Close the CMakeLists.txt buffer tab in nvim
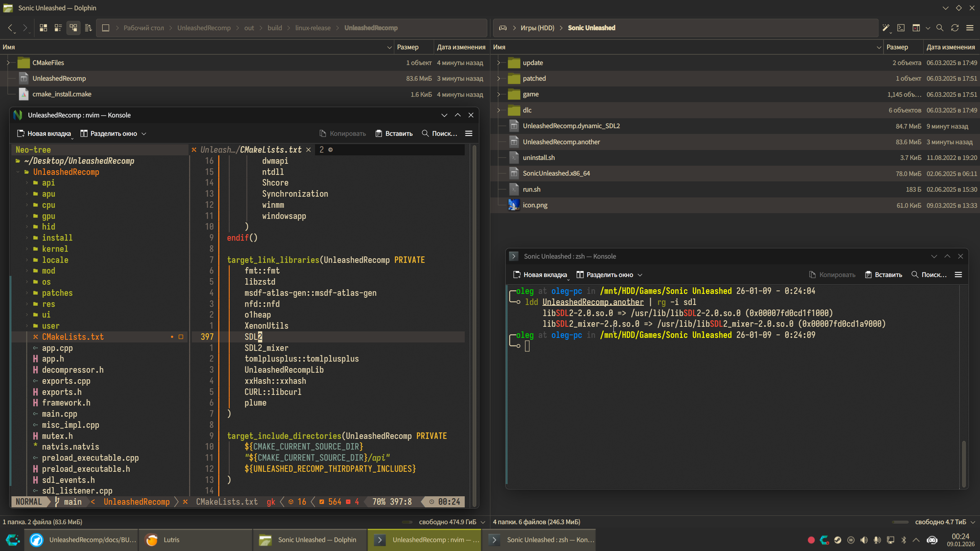 click(309, 150)
